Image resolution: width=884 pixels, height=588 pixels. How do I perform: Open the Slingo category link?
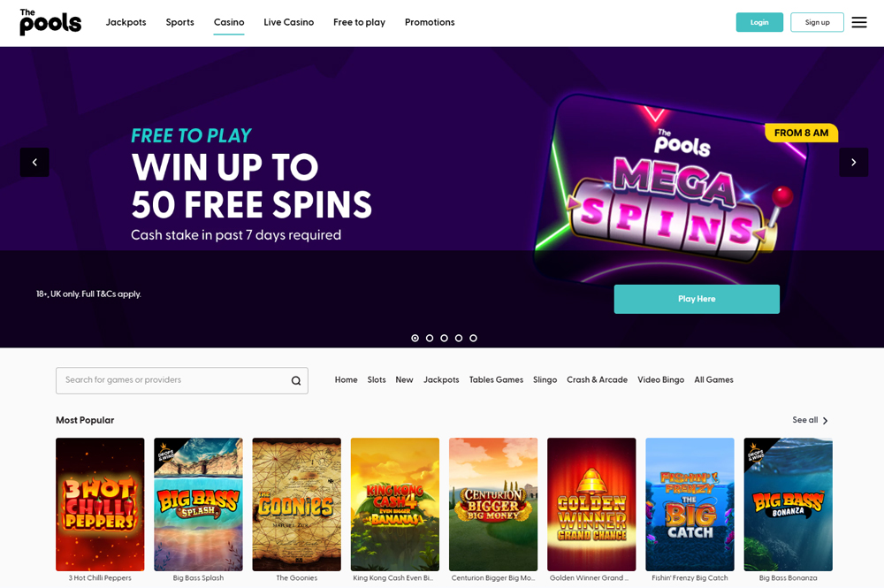545,380
